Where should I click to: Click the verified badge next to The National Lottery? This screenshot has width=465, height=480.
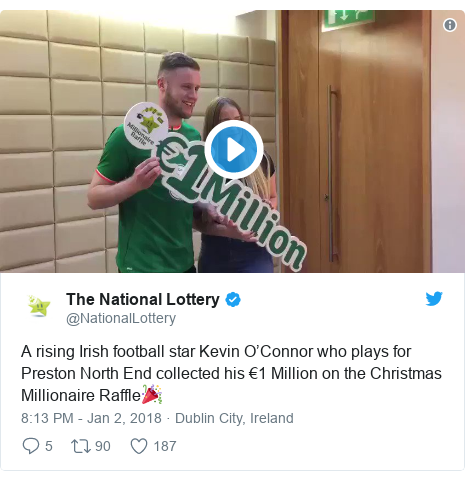pos(233,299)
